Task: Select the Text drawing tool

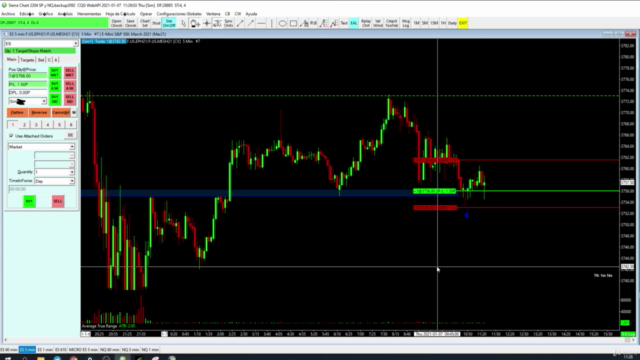Action: [344, 23]
